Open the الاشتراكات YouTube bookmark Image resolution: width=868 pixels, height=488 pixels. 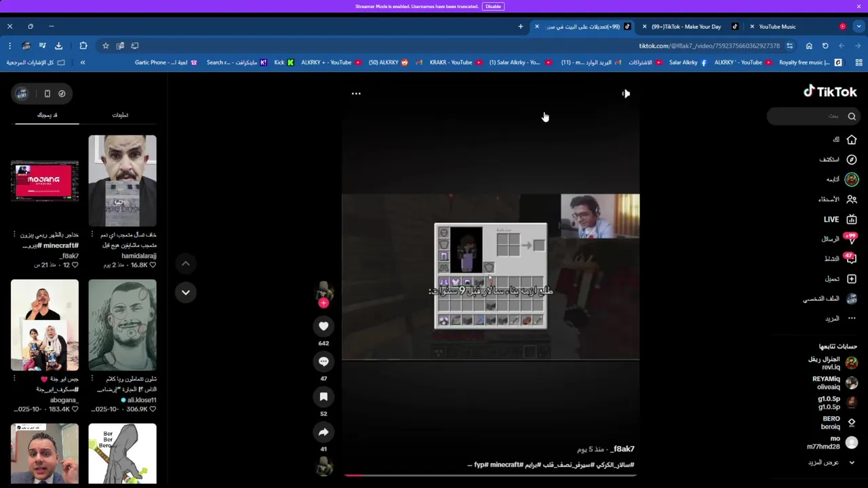click(x=645, y=62)
